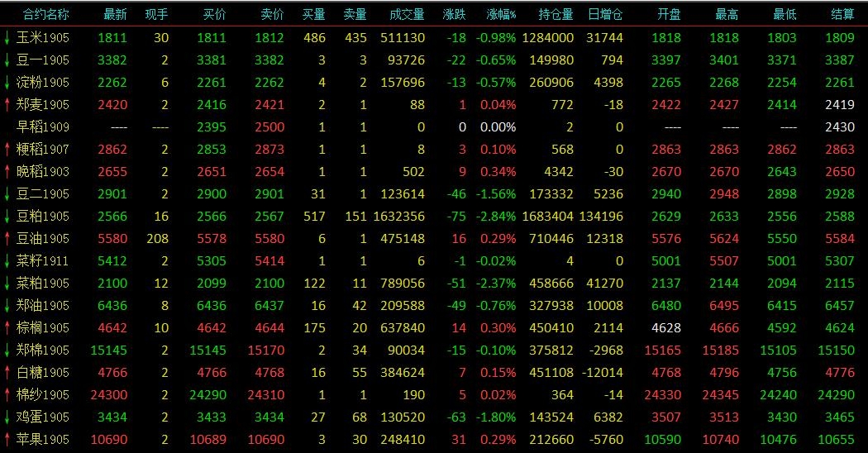Click the down arrow beside 郑棉1905
868x453 pixels.
[x=7, y=350]
